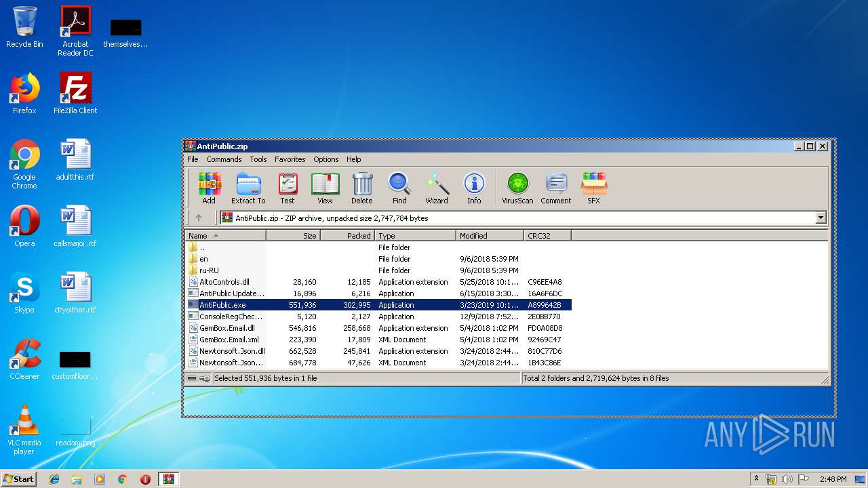This screenshot has width=868, height=488.
Task: Open the Options menu
Action: 326,159
